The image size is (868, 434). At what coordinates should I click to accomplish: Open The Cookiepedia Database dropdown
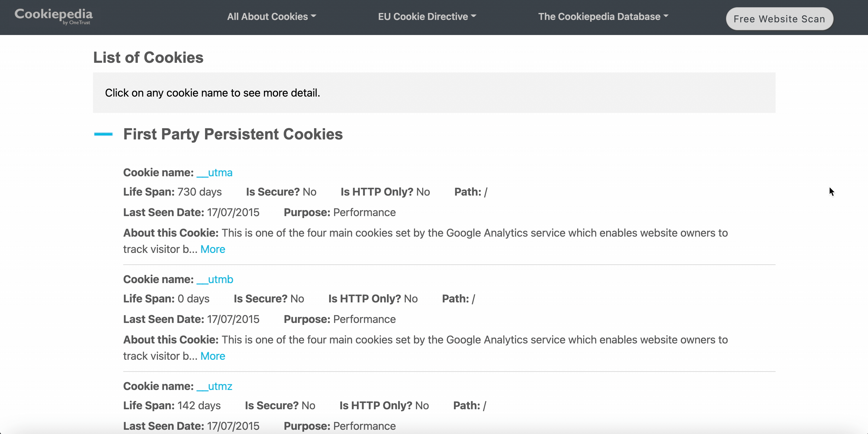click(x=603, y=17)
